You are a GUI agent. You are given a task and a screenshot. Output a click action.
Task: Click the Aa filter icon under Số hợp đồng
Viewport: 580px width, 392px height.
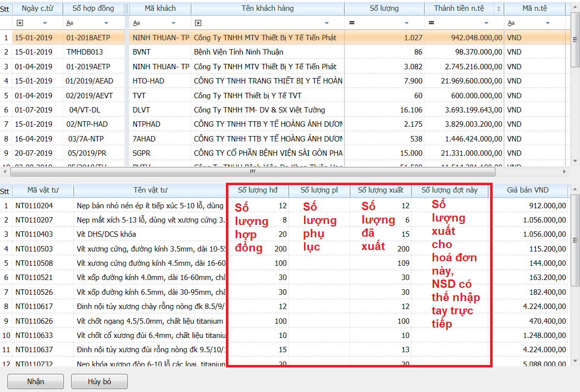coord(70,23)
